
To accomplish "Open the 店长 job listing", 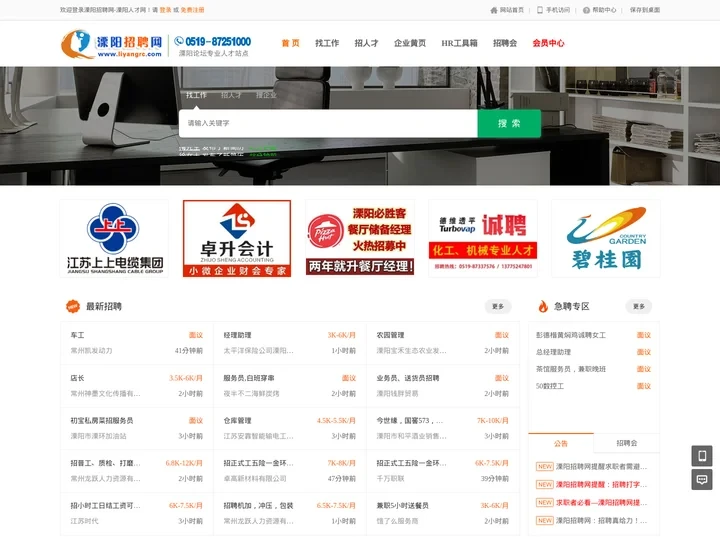I will pos(77,378).
